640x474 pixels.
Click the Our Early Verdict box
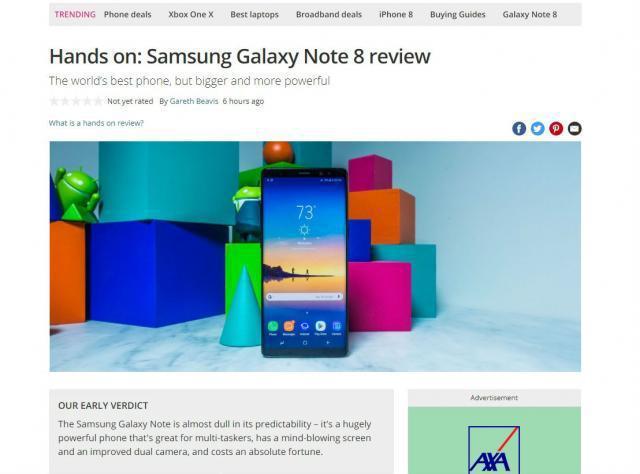coord(222,432)
